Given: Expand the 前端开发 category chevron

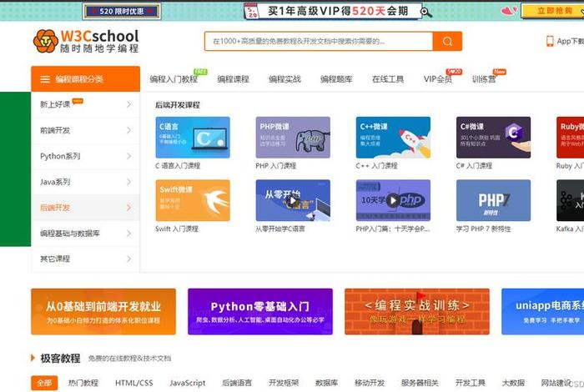Looking at the screenshot, I should (x=128, y=130).
